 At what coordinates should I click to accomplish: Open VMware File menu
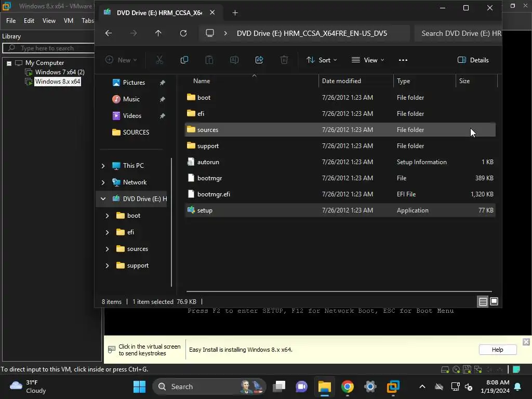[x=11, y=21]
